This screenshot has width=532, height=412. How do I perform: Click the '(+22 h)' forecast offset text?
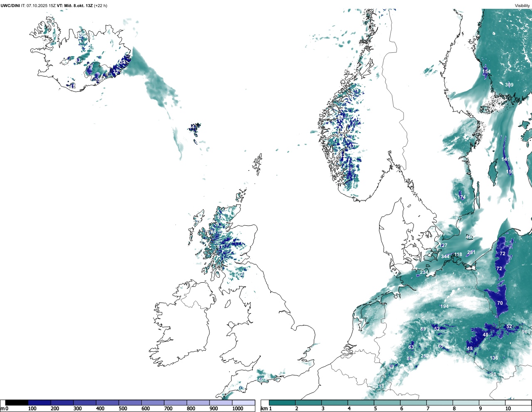pos(101,6)
